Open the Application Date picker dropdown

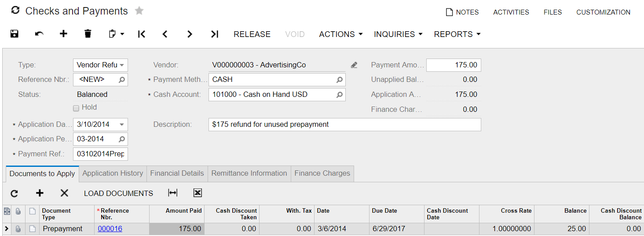click(122, 125)
